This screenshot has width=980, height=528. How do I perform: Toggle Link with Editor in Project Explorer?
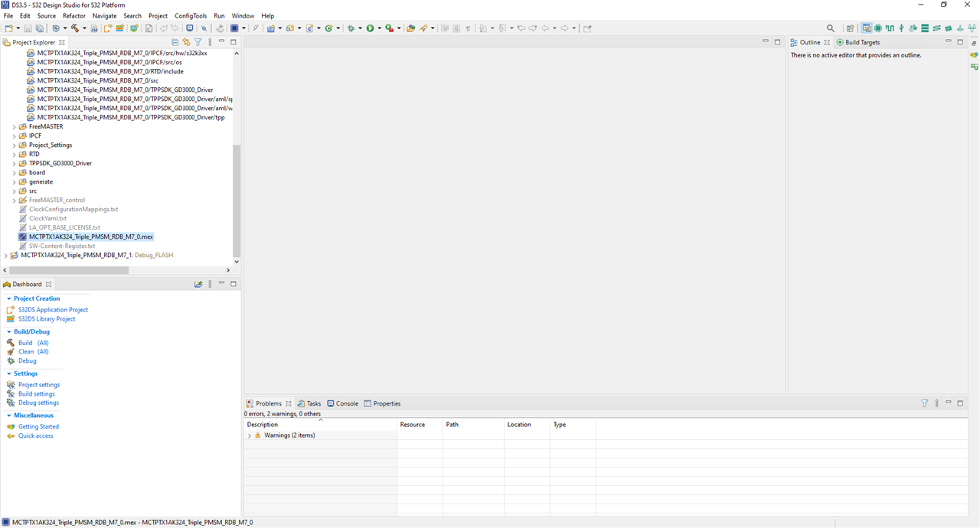186,42
